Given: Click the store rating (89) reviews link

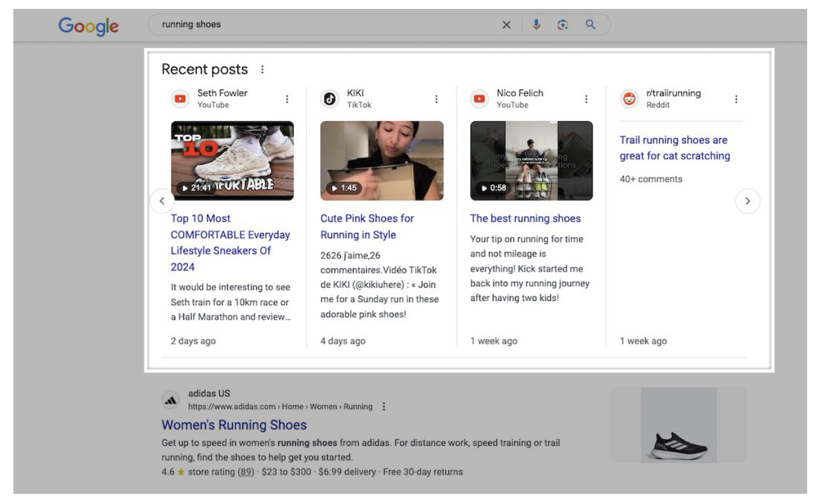Looking at the screenshot, I should tap(246, 472).
